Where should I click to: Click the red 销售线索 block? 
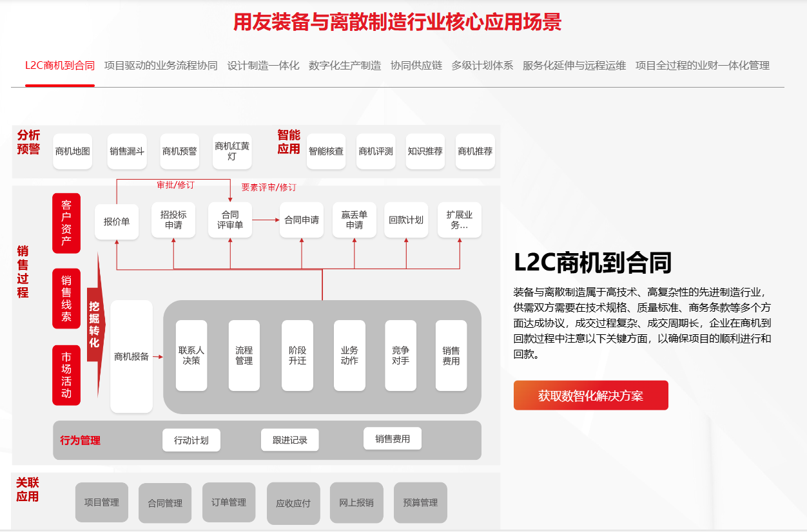66,299
